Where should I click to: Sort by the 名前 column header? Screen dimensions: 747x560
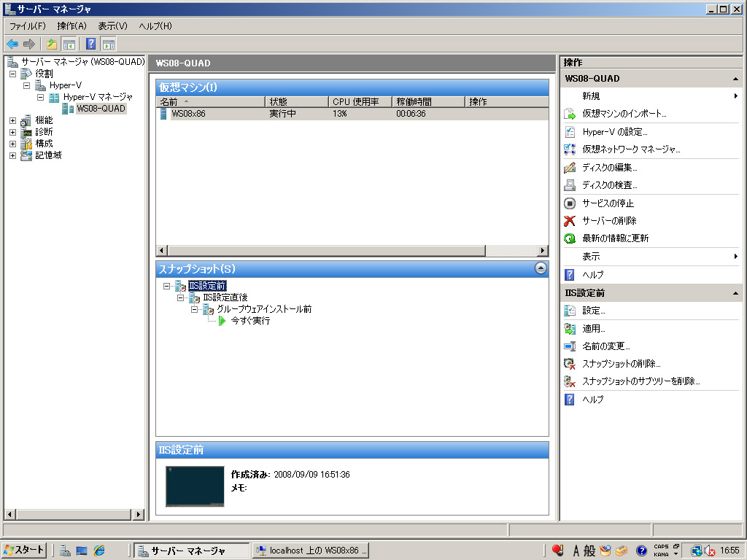click(210, 102)
